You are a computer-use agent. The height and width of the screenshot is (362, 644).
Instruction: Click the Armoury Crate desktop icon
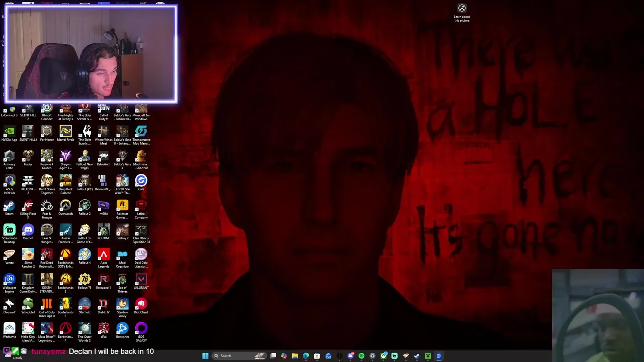9,159
